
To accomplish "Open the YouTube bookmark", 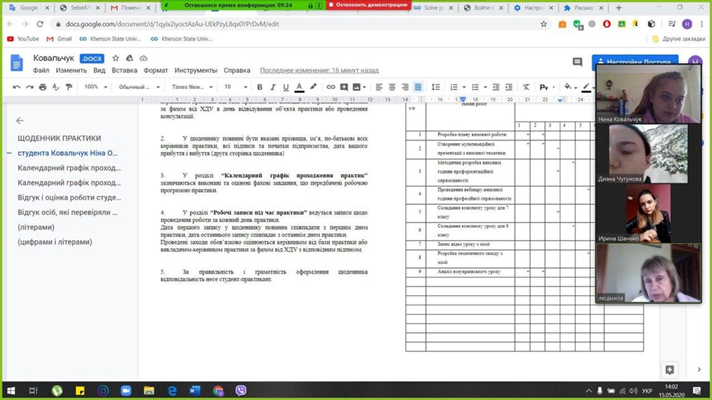I will (23, 39).
